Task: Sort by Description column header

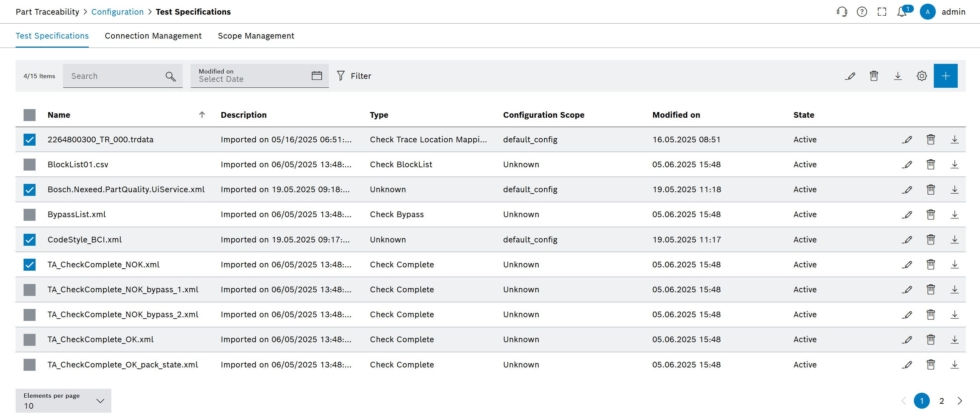Action: coord(244,115)
